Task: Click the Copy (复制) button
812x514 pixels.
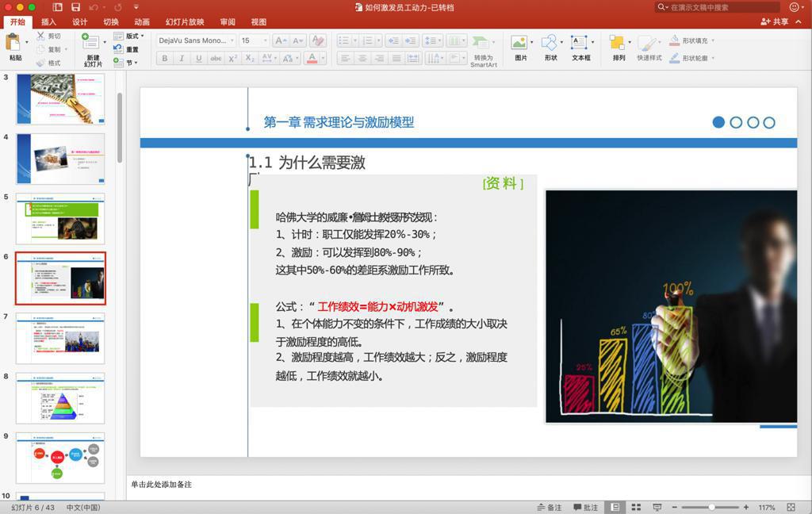Action: [x=48, y=49]
